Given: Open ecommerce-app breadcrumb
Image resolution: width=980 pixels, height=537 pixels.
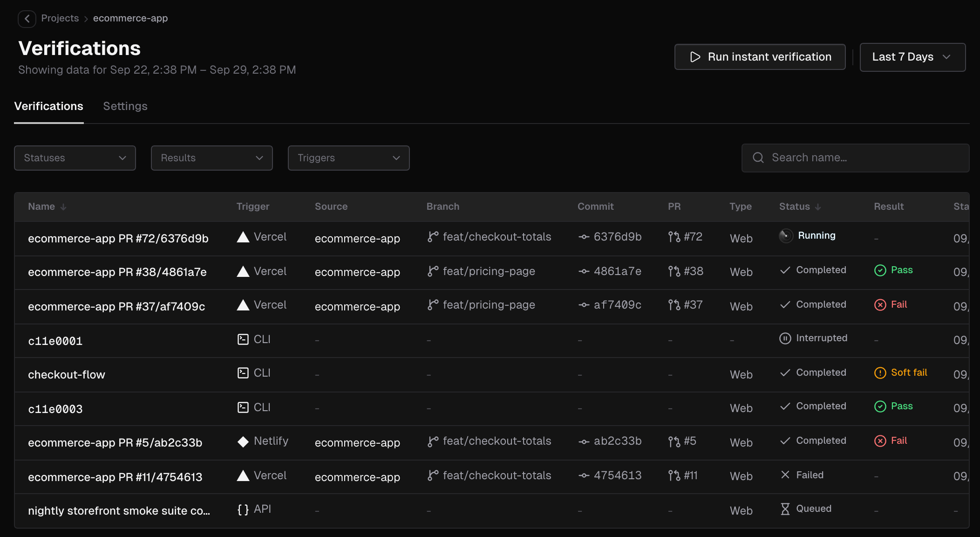Looking at the screenshot, I should 130,18.
